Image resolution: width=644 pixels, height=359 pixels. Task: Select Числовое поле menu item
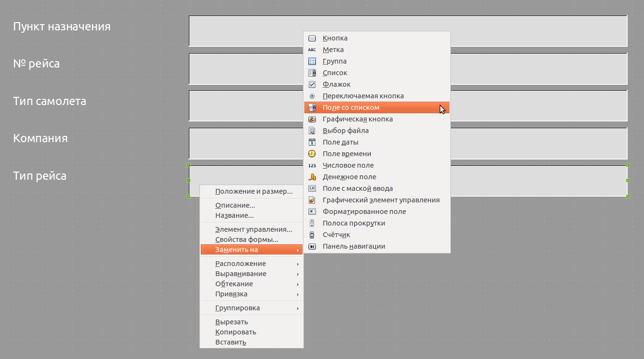coord(377,165)
